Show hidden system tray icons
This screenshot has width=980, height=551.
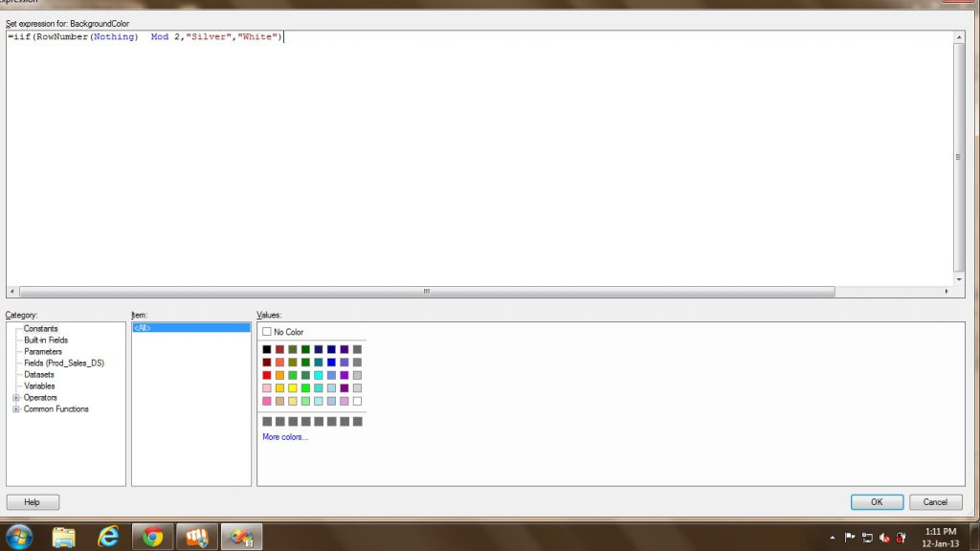(833, 537)
